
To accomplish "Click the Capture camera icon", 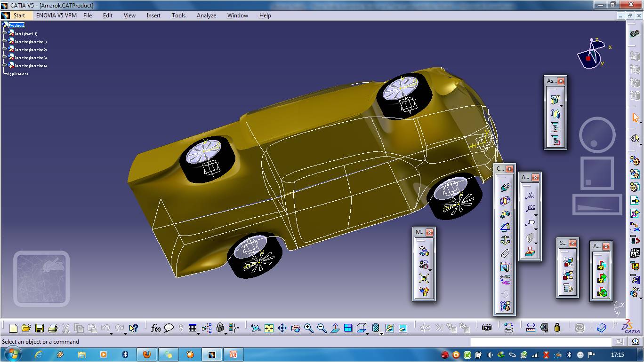I will 487,328.
